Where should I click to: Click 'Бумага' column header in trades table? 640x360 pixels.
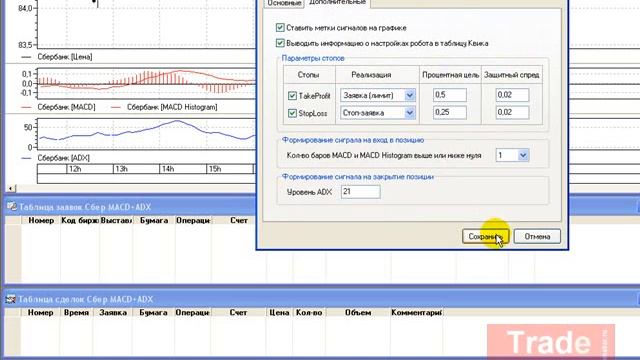point(153,313)
